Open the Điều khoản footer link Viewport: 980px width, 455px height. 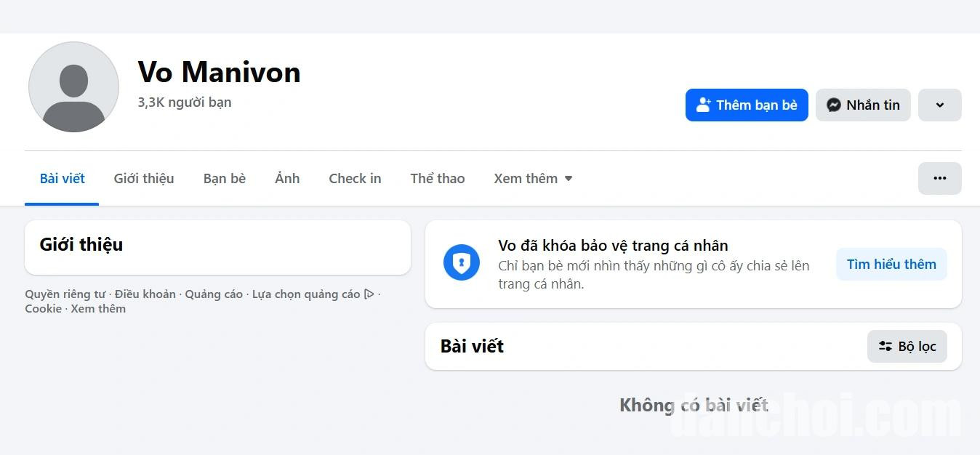tap(145, 294)
